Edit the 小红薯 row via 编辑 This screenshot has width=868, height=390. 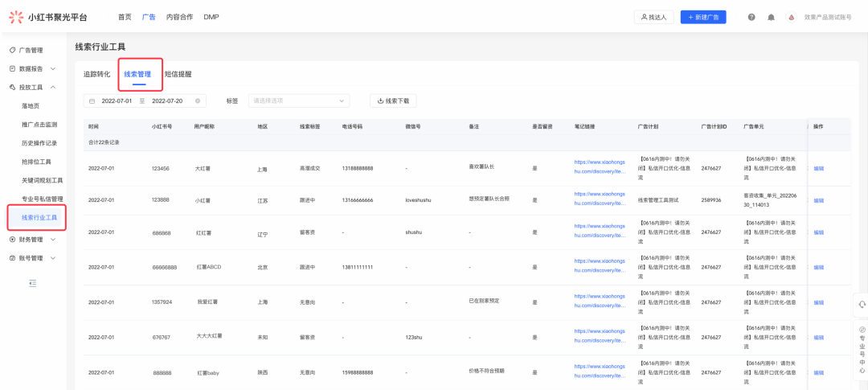tap(819, 200)
